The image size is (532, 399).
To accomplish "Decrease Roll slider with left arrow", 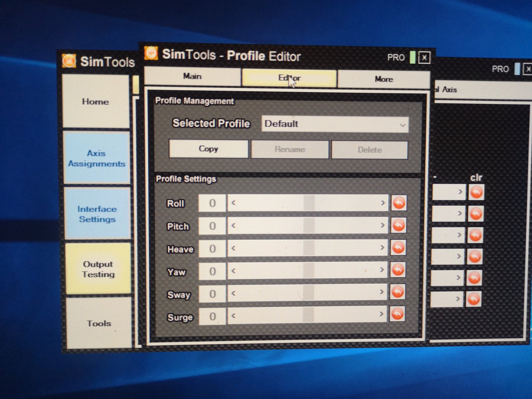I will pos(233,202).
